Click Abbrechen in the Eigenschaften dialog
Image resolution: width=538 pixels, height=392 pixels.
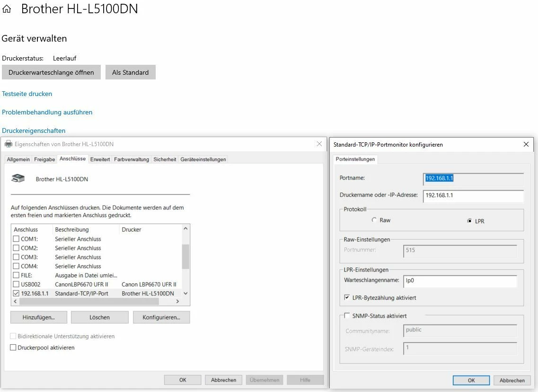223,380
